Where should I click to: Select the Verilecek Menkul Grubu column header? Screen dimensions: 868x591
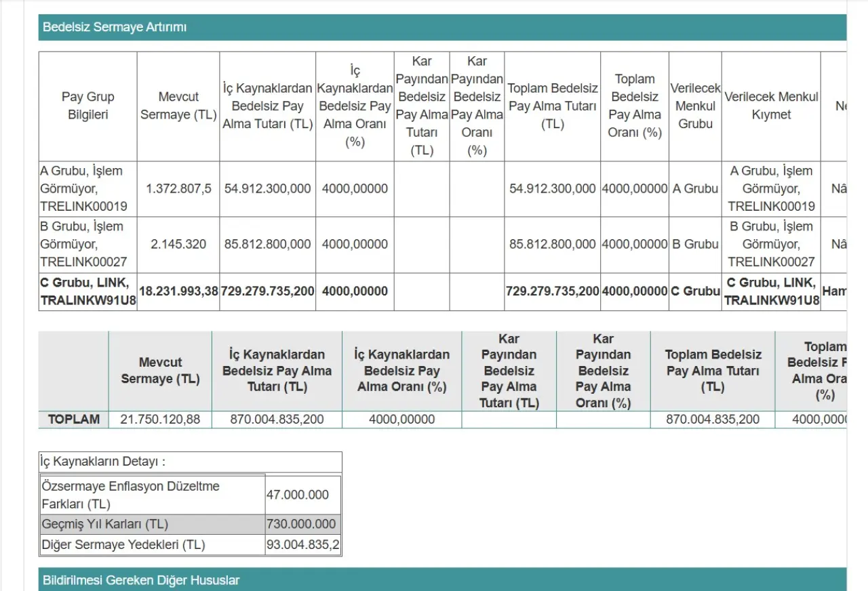click(x=695, y=106)
